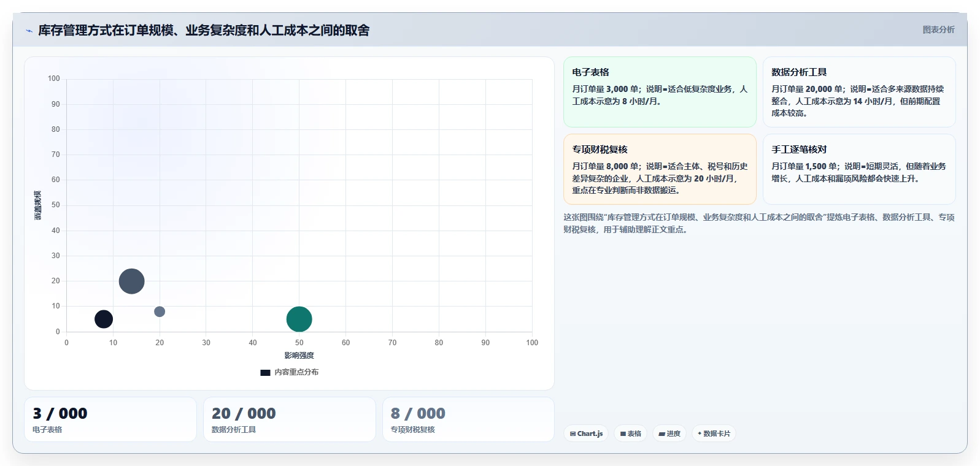
Task: Click the 8 / 000 stat card
Action: click(x=468, y=419)
